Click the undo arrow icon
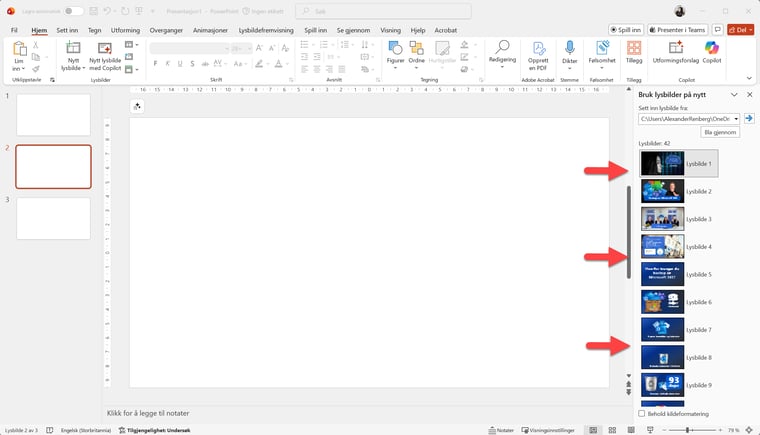This screenshot has width=760, height=435. (107, 11)
